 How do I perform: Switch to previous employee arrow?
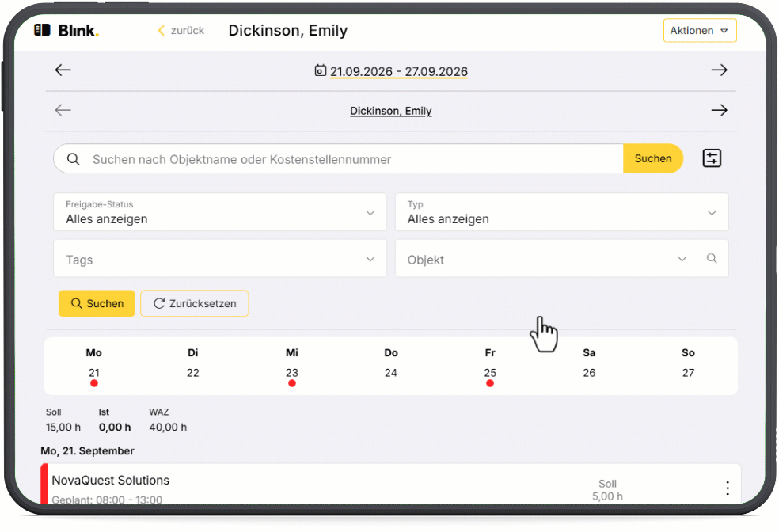[63, 110]
